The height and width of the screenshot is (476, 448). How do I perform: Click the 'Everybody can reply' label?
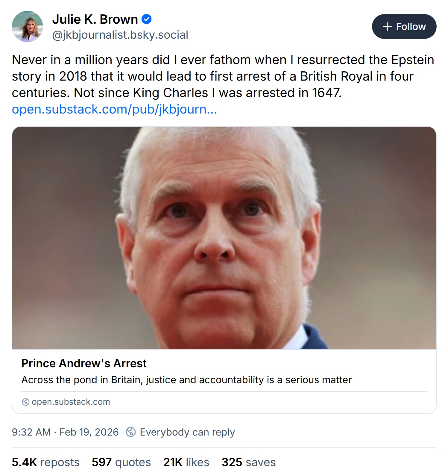187,432
